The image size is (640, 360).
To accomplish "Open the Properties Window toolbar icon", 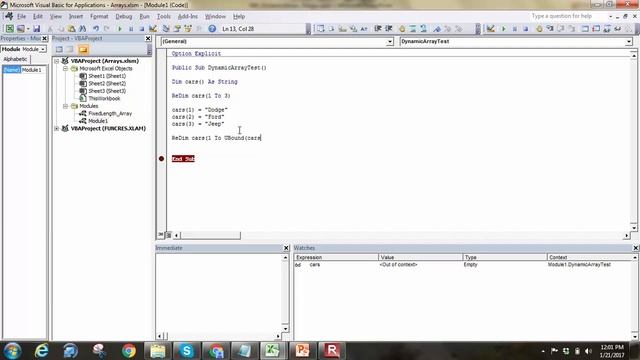I will coord(177,29).
